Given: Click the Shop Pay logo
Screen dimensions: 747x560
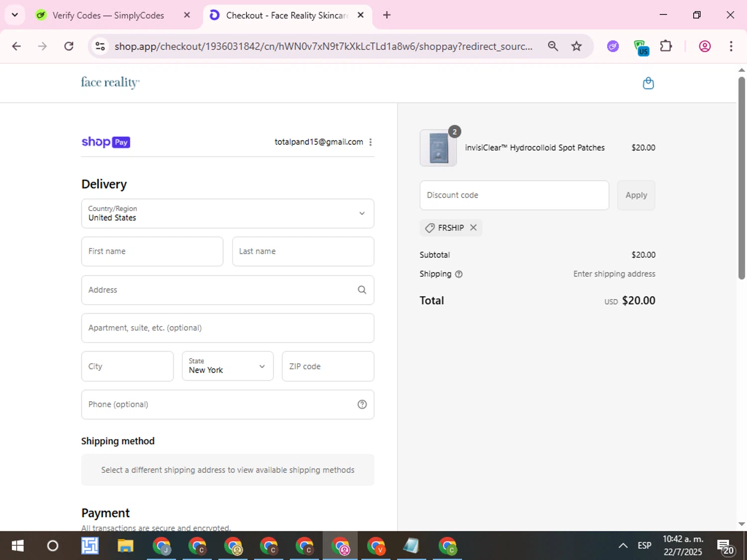Looking at the screenshot, I should [x=106, y=142].
